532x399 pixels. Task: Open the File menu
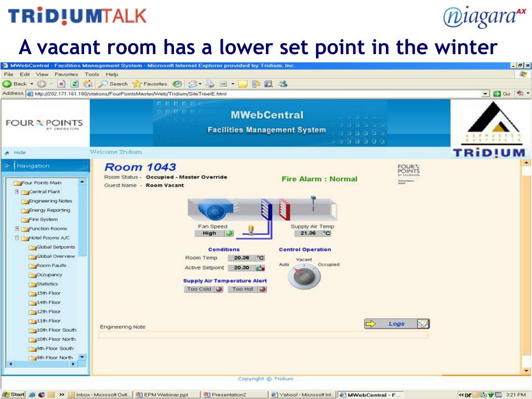pyautogui.click(x=8, y=74)
